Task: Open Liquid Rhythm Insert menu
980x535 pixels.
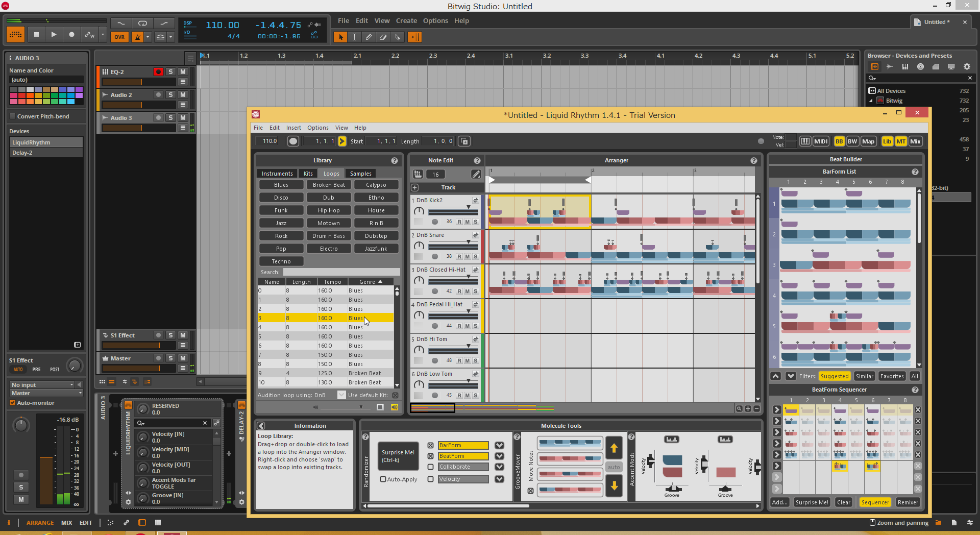Action: 293,128
